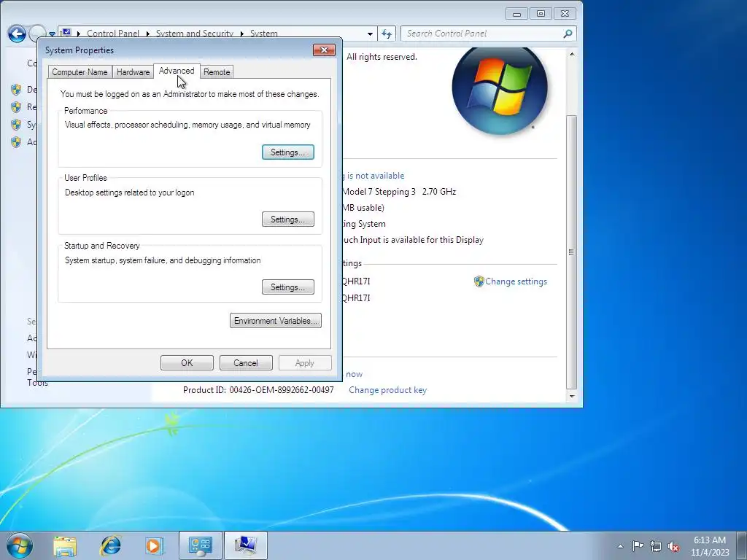Select the Advanced tab
Screen dimensions: 747x560
(x=177, y=71)
